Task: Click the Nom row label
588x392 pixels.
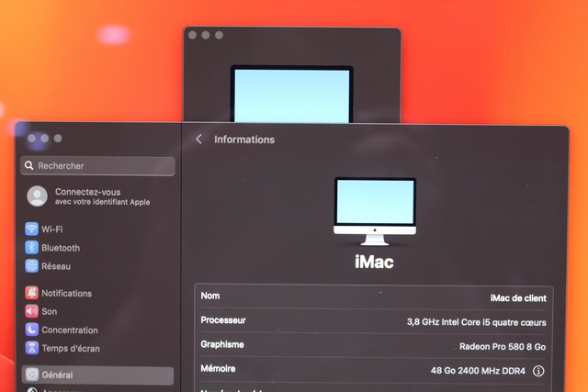Action: click(210, 296)
